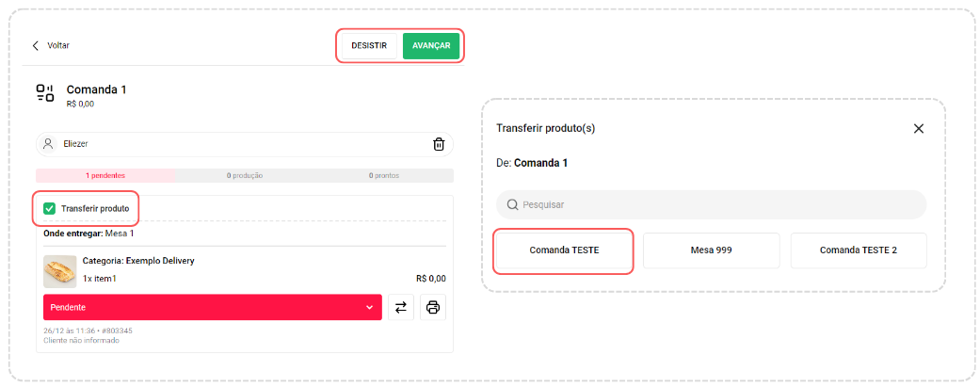This screenshot has width=980, height=387.
Task: Delete customer with the trash icon
Action: [438, 144]
